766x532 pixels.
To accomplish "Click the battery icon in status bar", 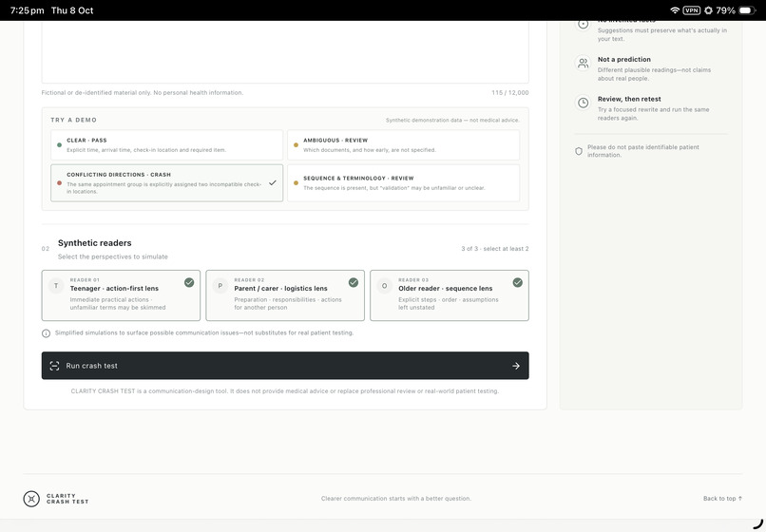I will (x=747, y=10).
